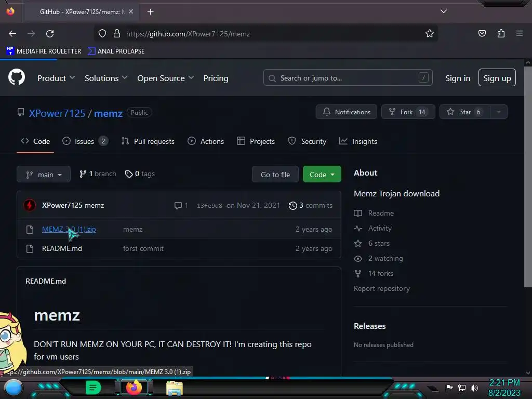Click the file icon beside MEMZ 3.0 (1).zip
Image resolution: width=532 pixels, height=399 pixels.
(x=30, y=230)
